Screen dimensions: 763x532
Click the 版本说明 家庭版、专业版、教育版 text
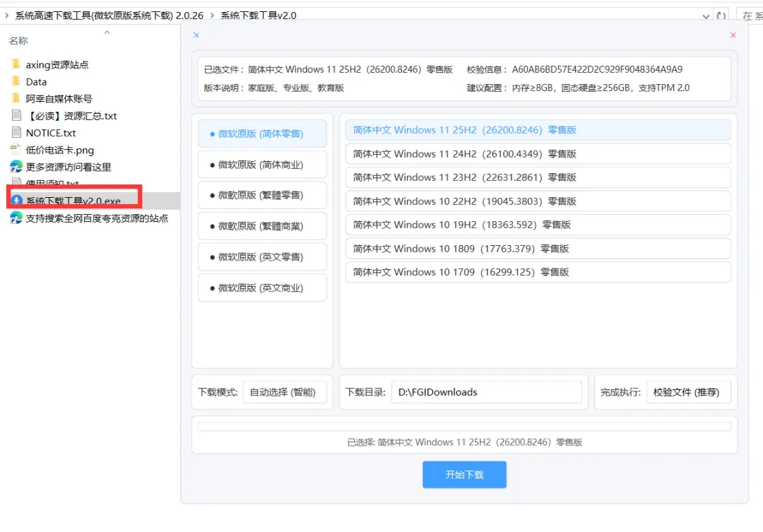tap(296, 88)
